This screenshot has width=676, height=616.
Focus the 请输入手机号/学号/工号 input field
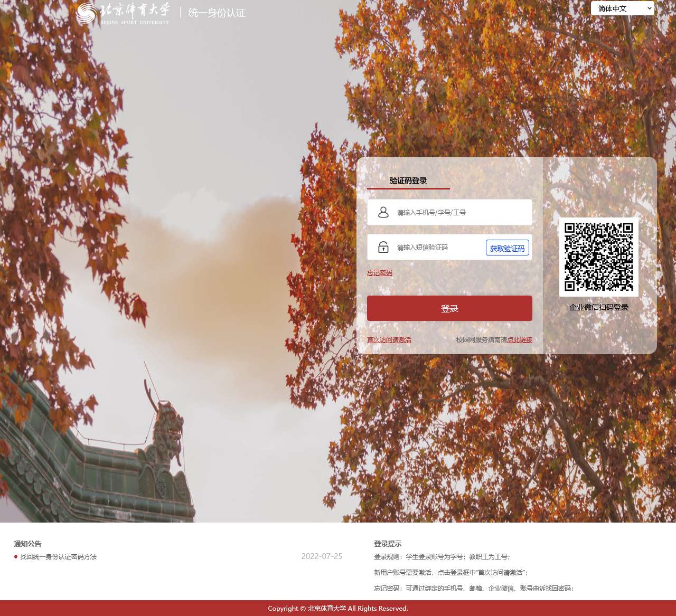(x=459, y=212)
